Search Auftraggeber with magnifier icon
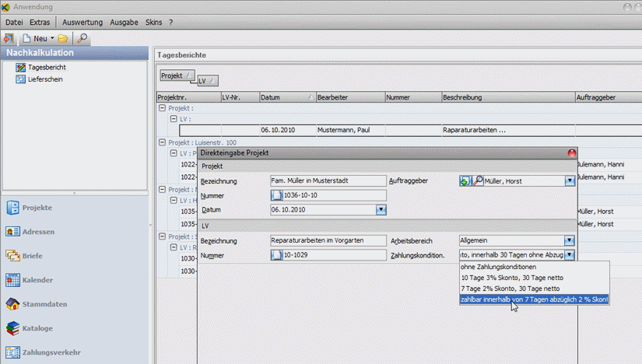The image size is (642, 364). pyautogui.click(x=478, y=181)
